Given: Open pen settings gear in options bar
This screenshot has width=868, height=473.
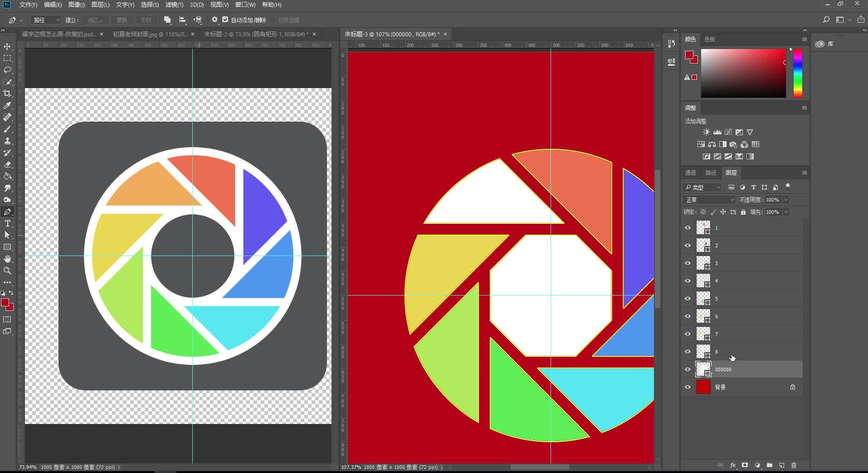Looking at the screenshot, I should [215, 20].
